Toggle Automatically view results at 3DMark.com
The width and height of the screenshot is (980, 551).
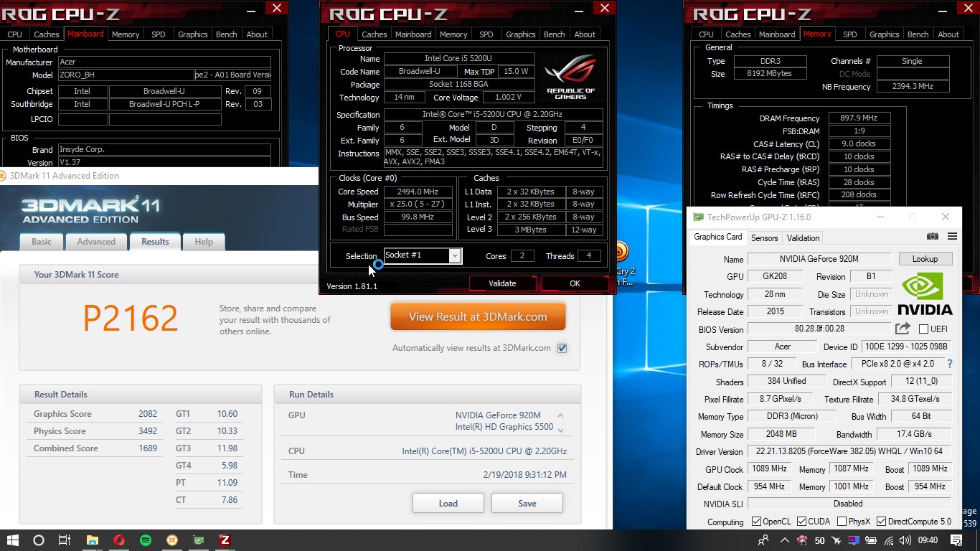tap(562, 348)
